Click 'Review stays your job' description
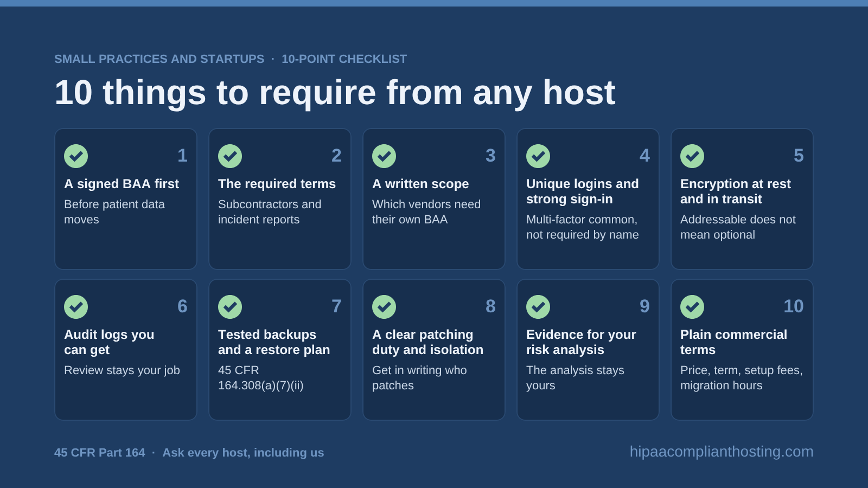Viewport: 868px width, 488px height. click(122, 370)
